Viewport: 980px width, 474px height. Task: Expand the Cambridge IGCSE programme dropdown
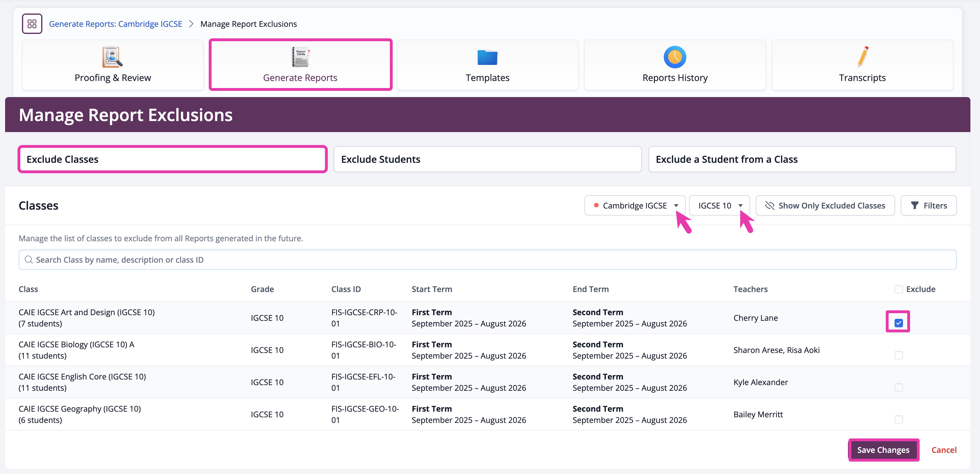tap(634, 205)
